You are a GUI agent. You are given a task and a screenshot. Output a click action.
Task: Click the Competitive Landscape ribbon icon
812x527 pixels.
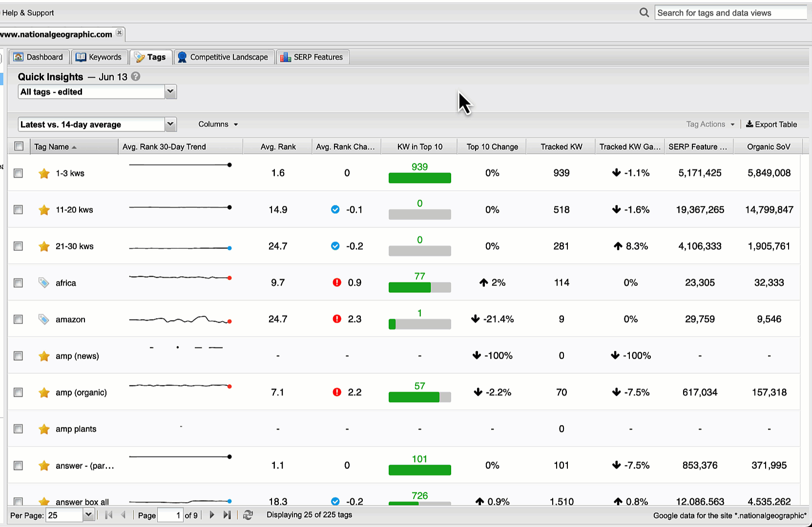[x=182, y=57]
